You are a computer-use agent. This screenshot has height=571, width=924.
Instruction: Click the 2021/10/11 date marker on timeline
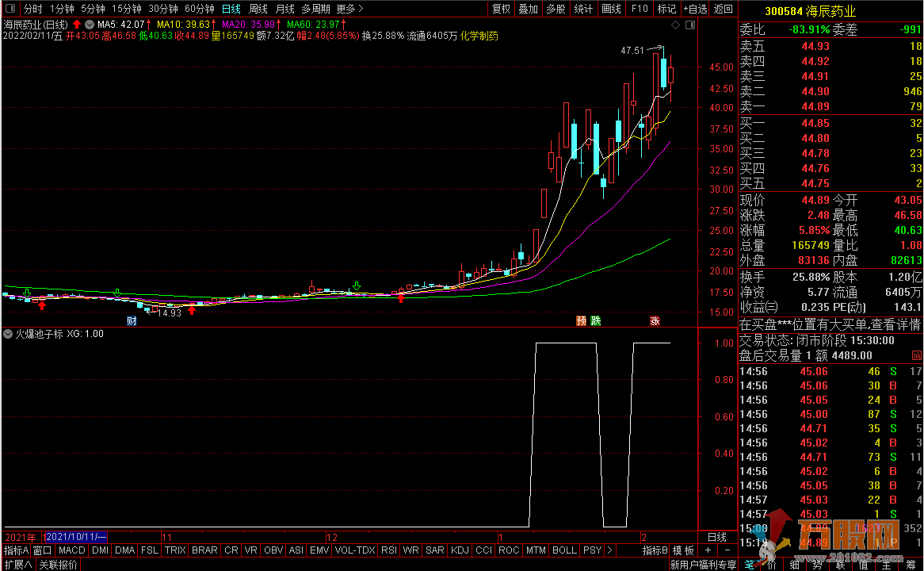click(76, 537)
